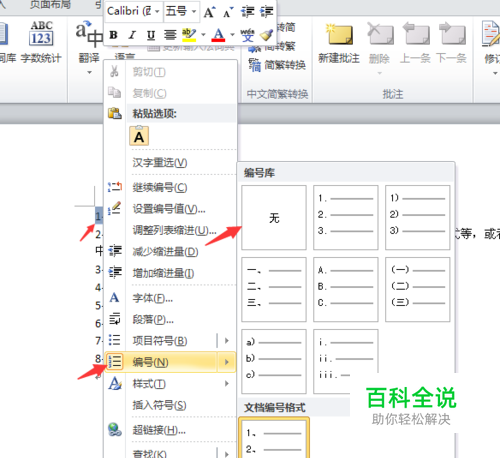Grow font size with large A
Screen dimensions: 500x458
pos(209,12)
